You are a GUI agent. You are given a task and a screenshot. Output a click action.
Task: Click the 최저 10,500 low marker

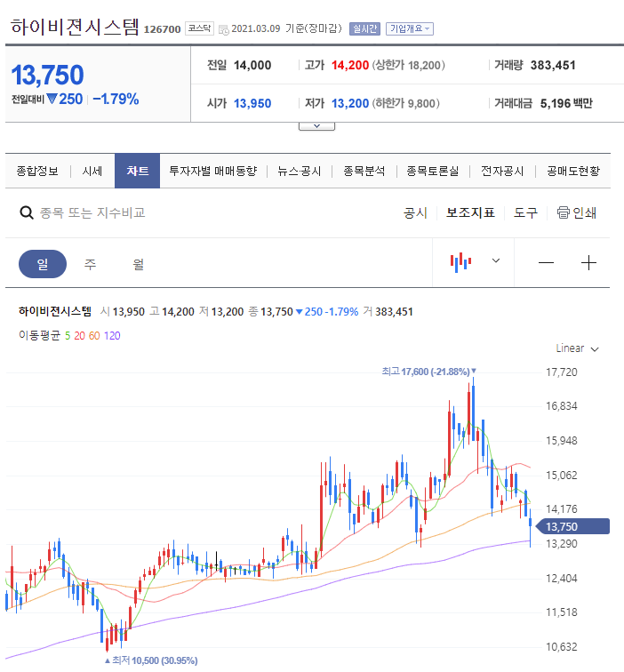(x=151, y=660)
